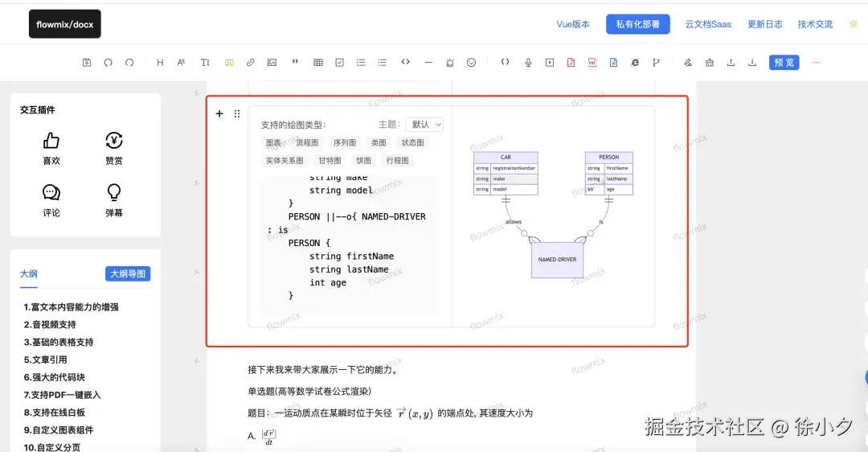
Task: Click the download arrow icon
Action: click(x=752, y=63)
